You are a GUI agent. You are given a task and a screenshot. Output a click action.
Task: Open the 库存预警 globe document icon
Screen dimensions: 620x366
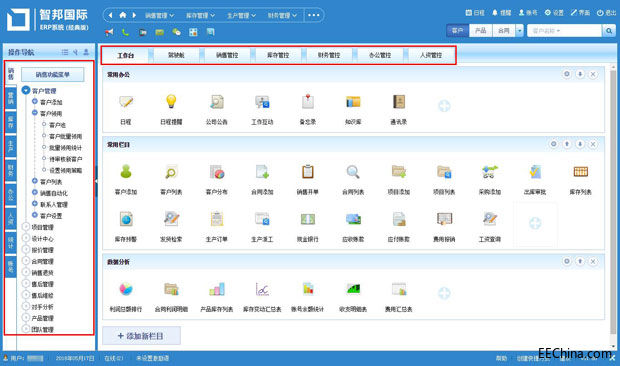[126, 219]
